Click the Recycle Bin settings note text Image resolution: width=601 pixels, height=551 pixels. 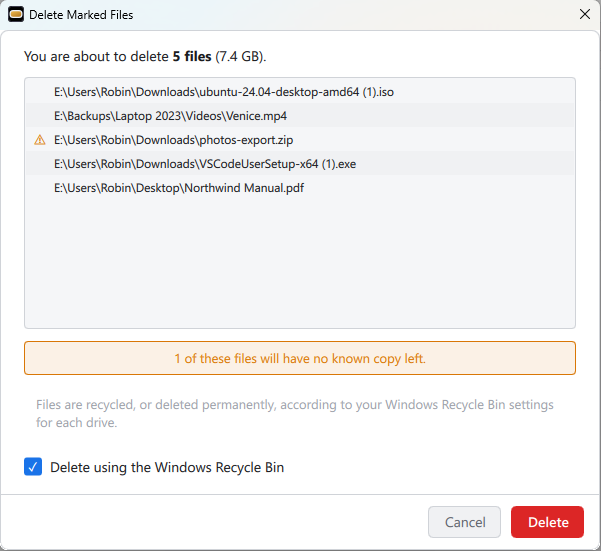[x=294, y=413]
